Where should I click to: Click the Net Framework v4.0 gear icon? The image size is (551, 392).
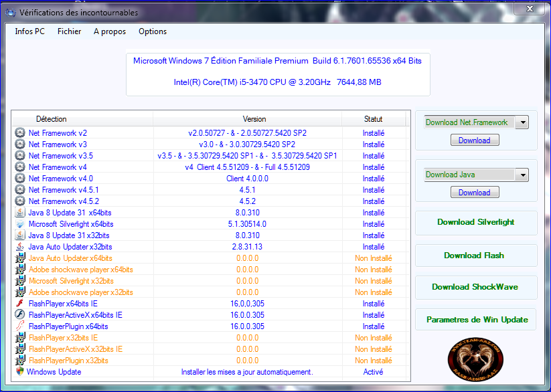coord(20,179)
